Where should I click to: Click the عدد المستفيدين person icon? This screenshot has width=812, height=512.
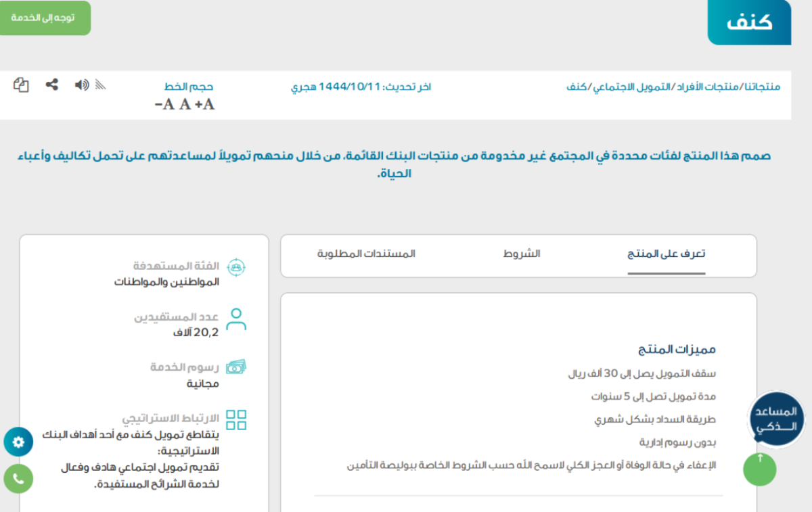235,319
